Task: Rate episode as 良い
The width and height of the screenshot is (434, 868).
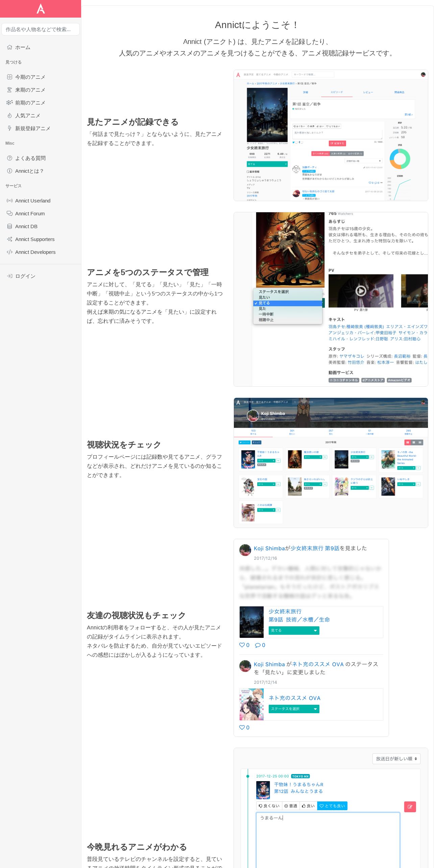Action: pos(308,806)
